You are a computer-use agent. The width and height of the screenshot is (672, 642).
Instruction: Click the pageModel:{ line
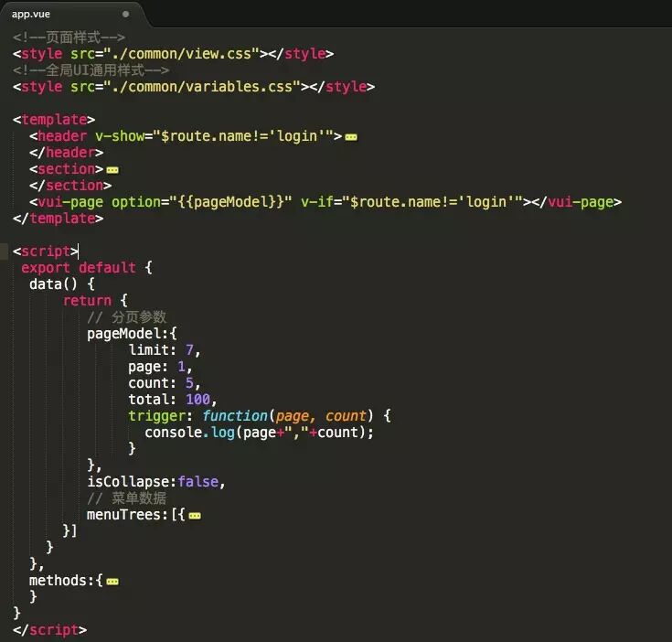click(x=132, y=334)
